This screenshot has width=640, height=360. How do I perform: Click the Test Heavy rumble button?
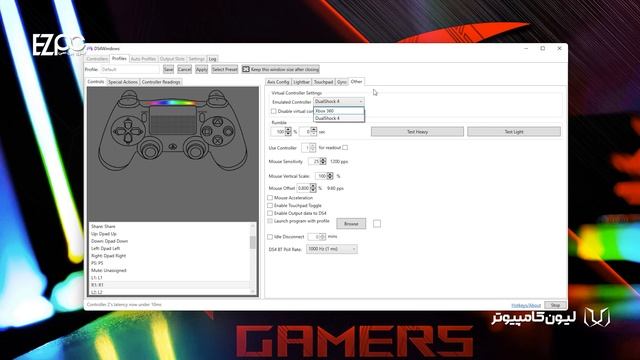click(x=417, y=131)
